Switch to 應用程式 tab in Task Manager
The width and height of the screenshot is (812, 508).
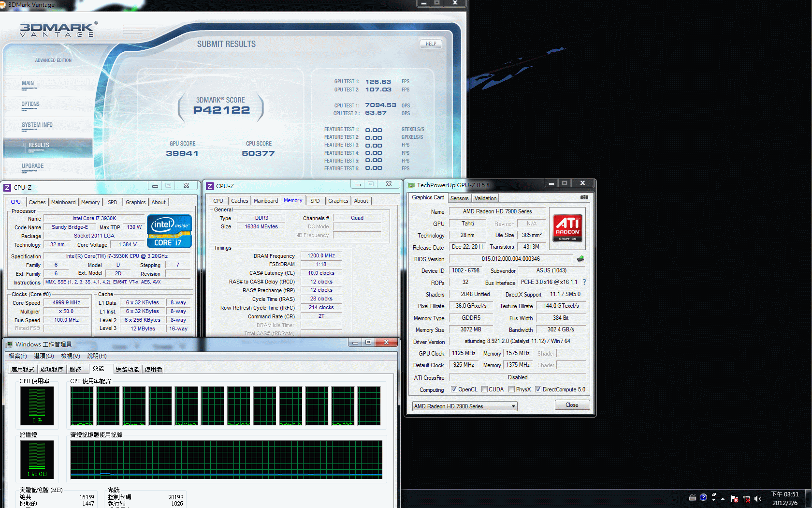click(x=23, y=369)
